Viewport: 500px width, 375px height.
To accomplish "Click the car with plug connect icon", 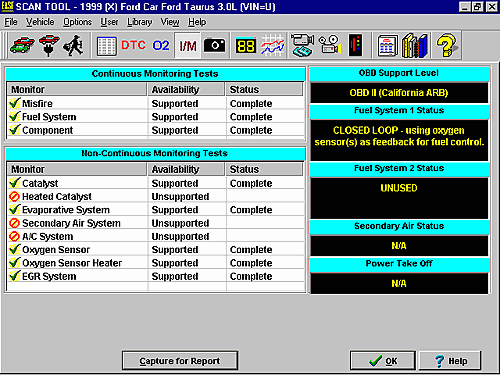I will click(x=49, y=45).
